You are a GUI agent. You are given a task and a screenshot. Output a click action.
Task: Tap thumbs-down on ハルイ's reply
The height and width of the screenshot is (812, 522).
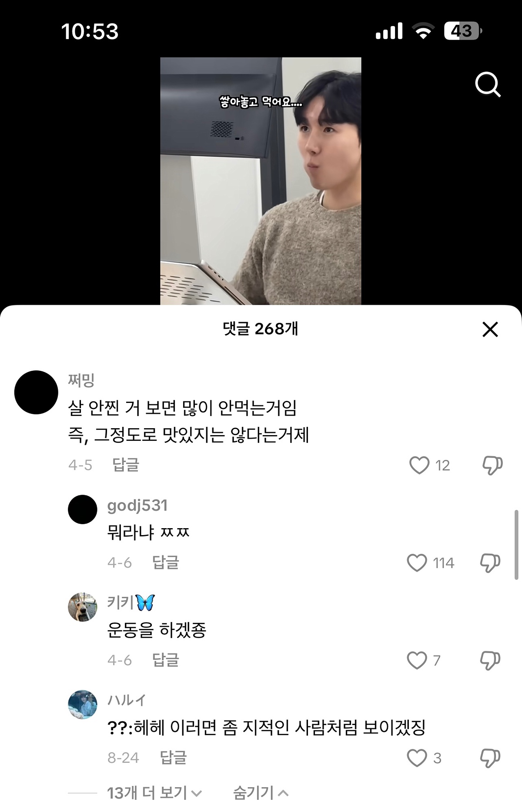coord(490,758)
